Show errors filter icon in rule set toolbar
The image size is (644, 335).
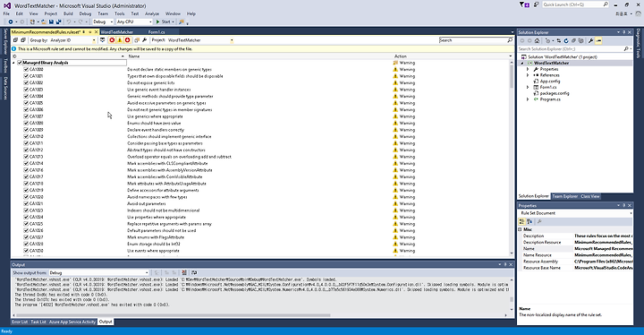click(x=112, y=40)
